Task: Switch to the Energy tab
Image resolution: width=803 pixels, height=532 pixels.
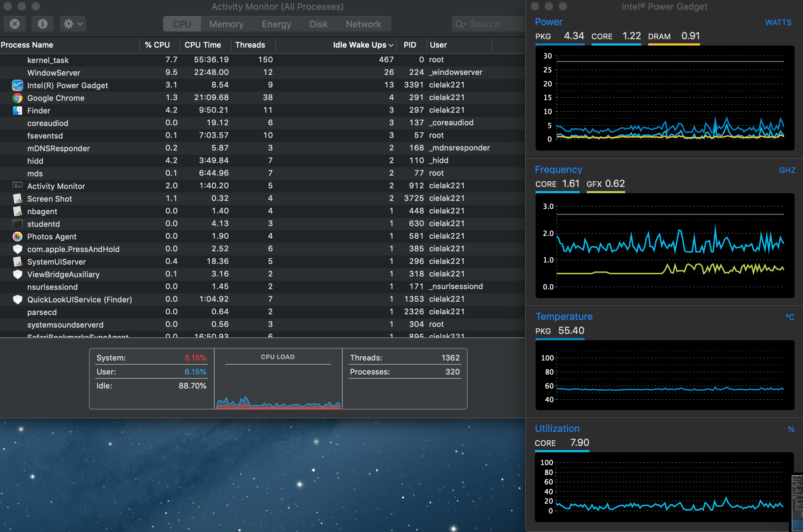Action: pyautogui.click(x=276, y=24)
